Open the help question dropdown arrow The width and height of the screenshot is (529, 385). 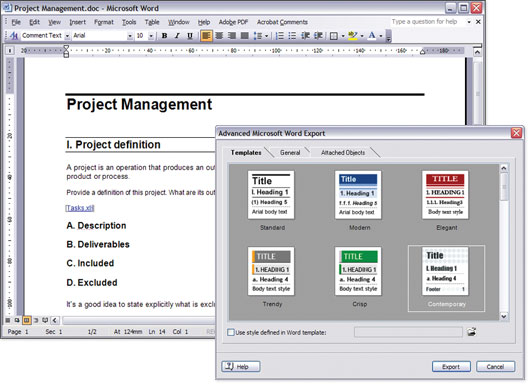469,22
